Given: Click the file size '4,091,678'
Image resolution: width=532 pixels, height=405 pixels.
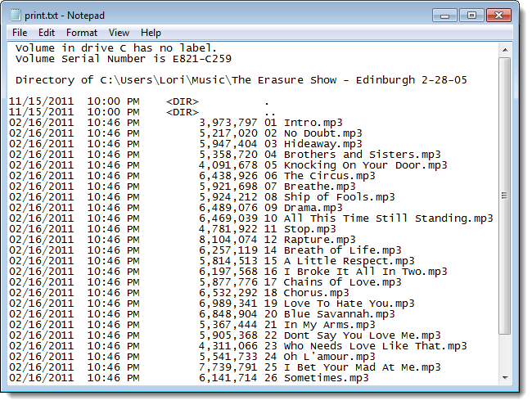Looking at the screenshot, I should pos(228,165).
